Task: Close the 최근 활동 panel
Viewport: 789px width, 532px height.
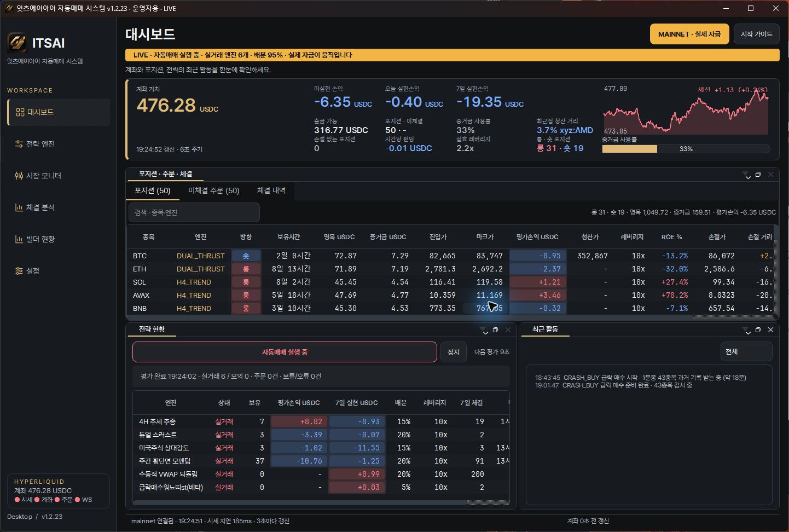Action: click(770, 330)
